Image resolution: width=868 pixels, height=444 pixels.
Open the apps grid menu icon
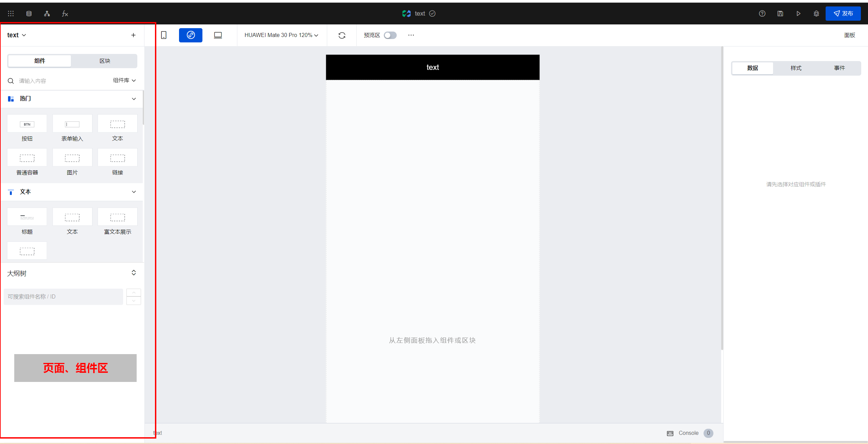(11, 14)
